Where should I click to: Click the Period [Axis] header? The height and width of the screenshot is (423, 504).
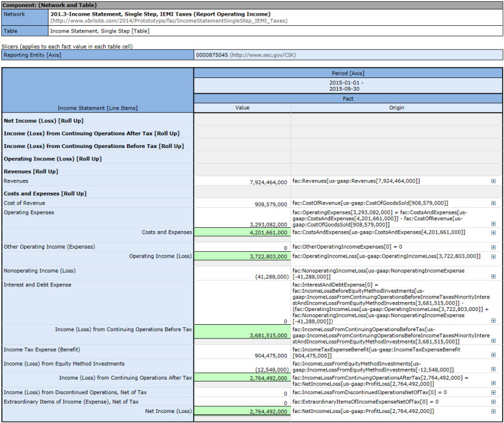click(x=348, y=73)
